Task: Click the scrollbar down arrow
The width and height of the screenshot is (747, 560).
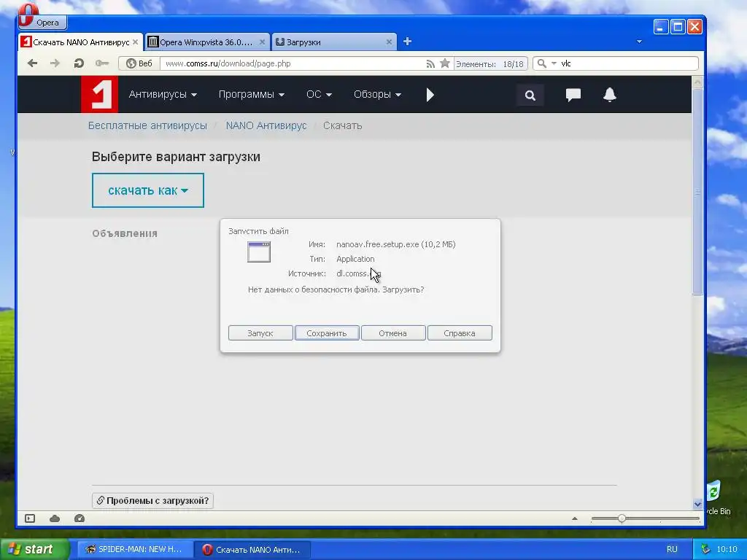Action: (x=697, y=504)
